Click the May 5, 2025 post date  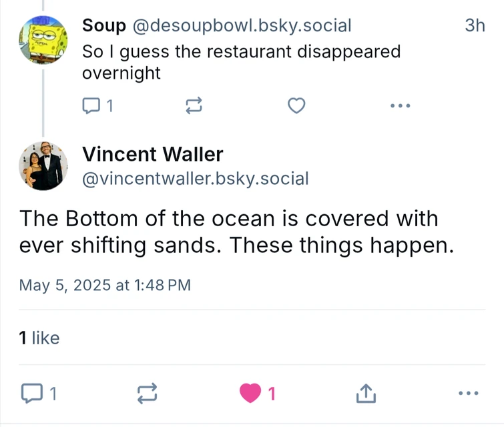(x=105, y=286)
